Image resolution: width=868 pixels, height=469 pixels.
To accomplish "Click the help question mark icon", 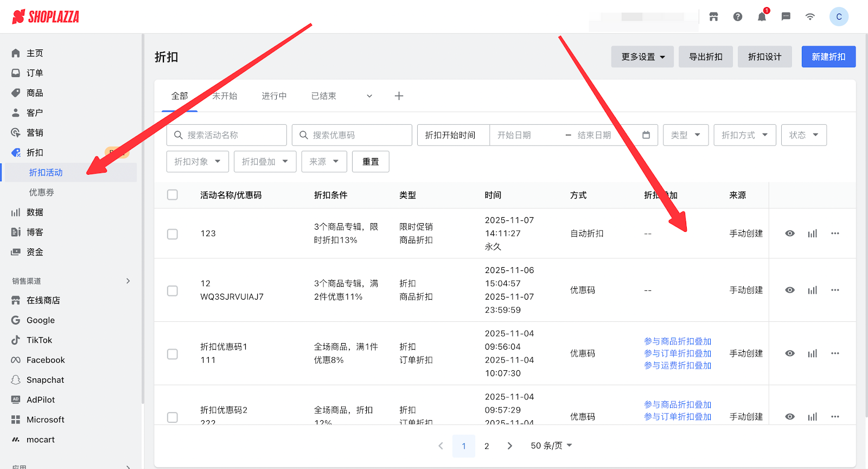I will coord(738,17).
